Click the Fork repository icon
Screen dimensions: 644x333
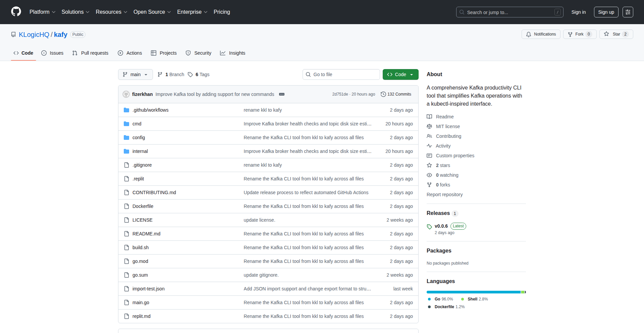(570, 34)
